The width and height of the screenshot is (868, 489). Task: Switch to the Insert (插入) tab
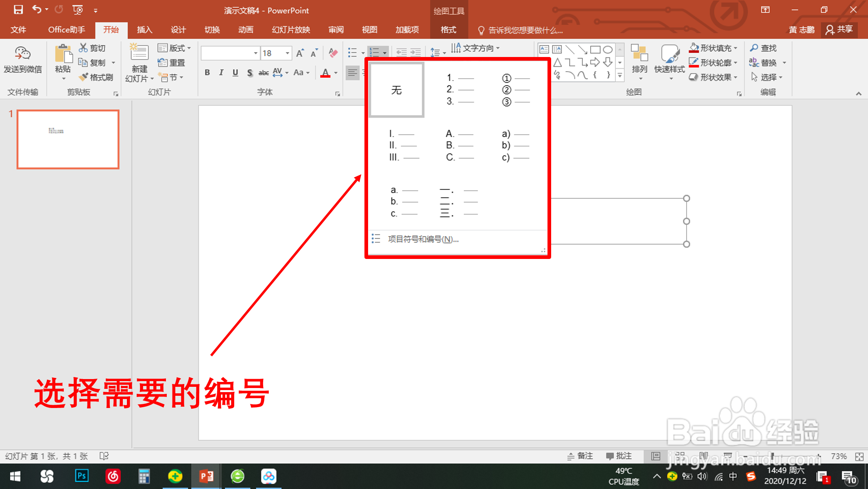tap(144, 30)
